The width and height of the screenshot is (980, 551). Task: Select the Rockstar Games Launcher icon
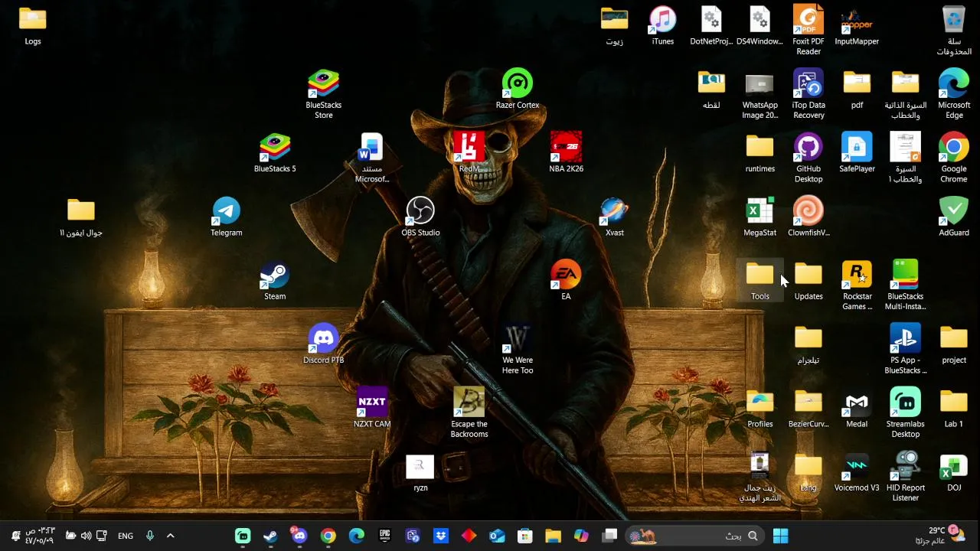857,286
